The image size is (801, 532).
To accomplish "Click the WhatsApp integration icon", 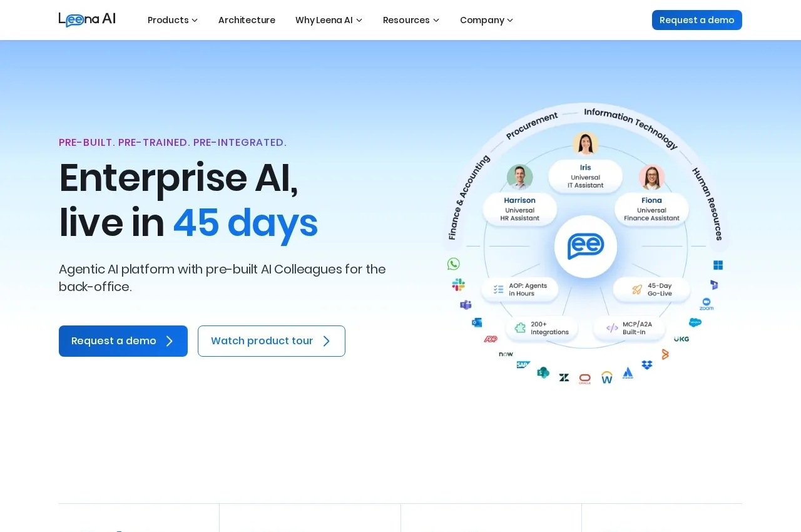I will point(454,264).
